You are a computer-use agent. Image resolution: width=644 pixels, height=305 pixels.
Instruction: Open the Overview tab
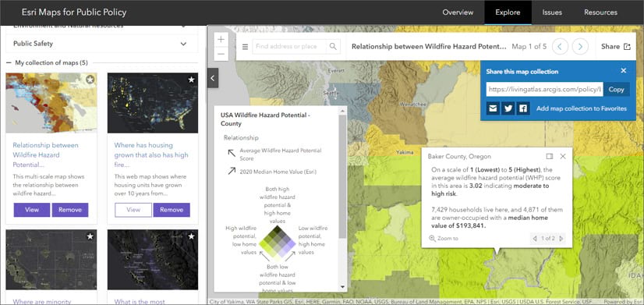point(458,12)
